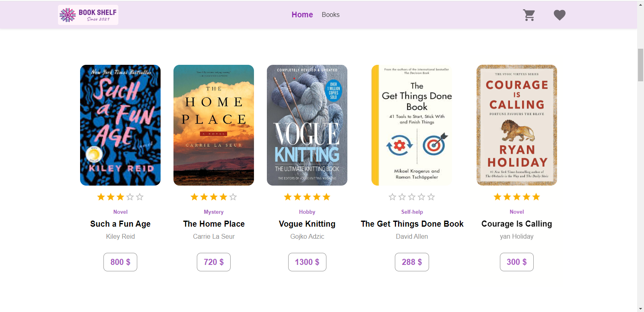This screenshot has height=312, width=644.
Task: Click the Self-help category label
Action: tap(412, 212)
